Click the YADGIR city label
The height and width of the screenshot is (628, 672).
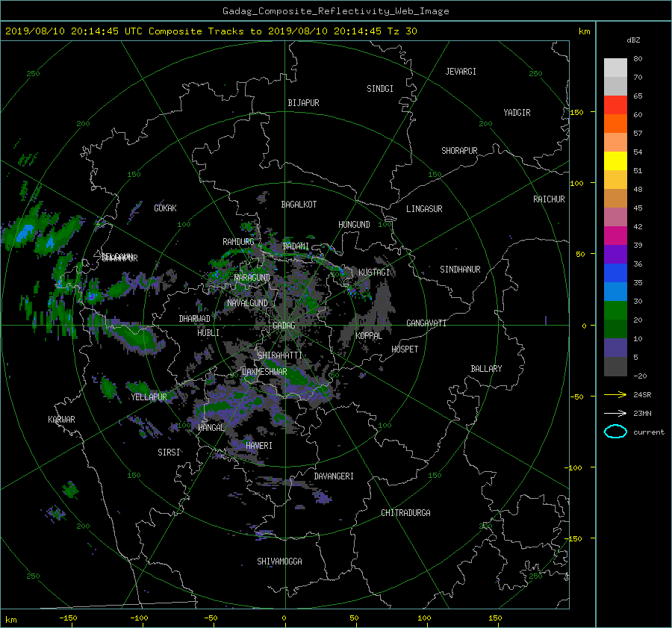(517, 113)
